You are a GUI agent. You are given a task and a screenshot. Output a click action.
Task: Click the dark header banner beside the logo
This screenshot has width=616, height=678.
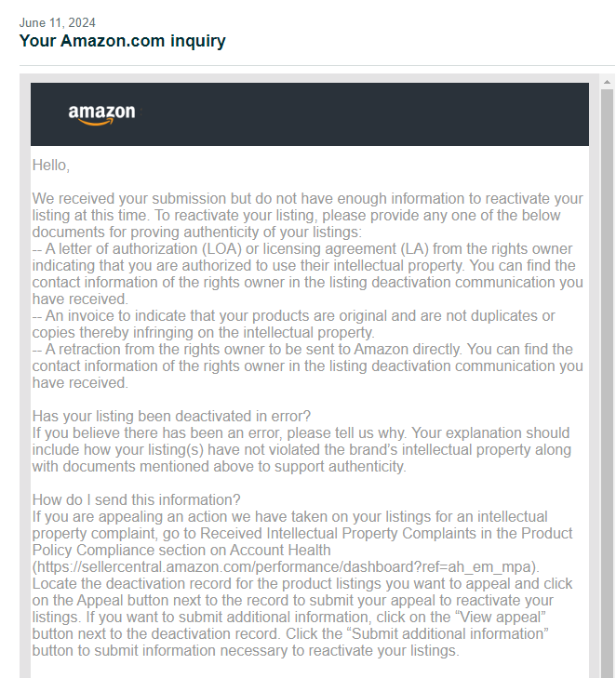(364, 114)
